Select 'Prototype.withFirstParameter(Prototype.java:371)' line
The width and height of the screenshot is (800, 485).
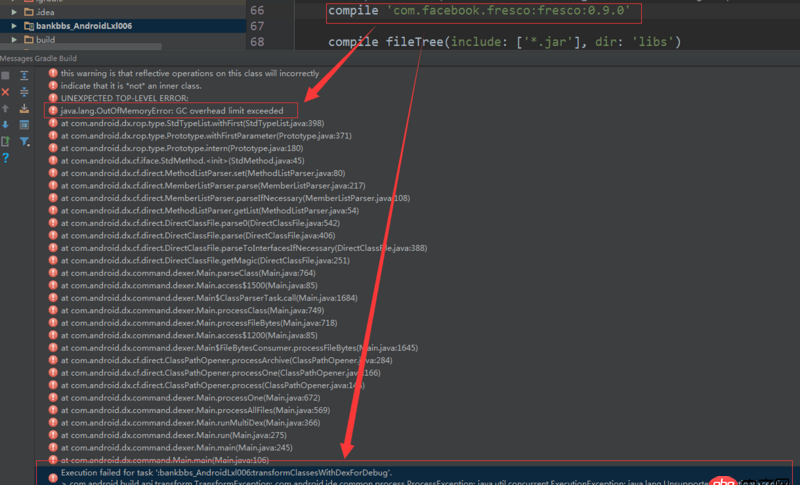coord(206,136)
